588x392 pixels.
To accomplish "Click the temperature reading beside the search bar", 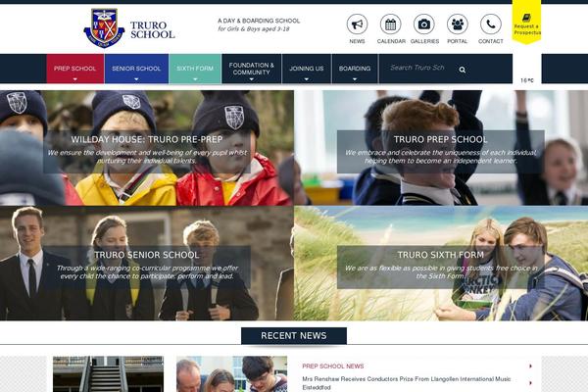I will [527, 80].
